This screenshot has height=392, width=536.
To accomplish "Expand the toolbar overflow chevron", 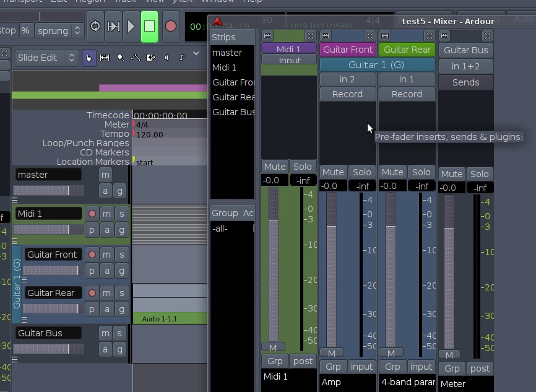I will coord(196,54).
